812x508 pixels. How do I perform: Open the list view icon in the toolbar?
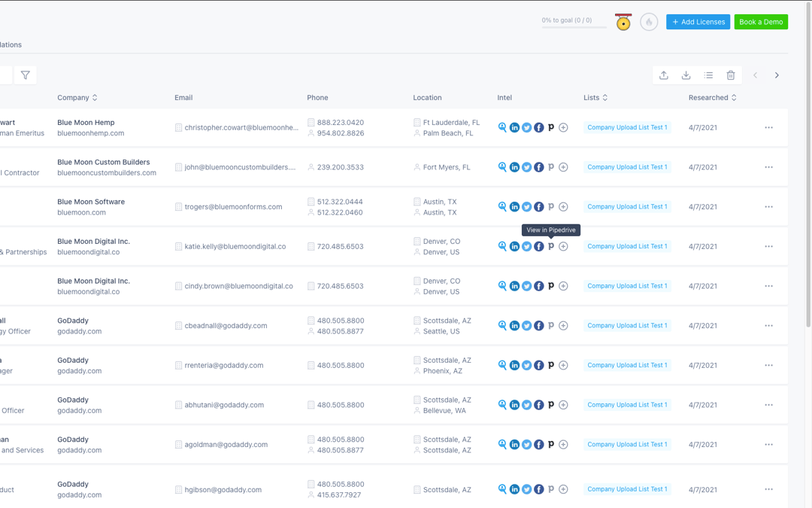[708, 75]
